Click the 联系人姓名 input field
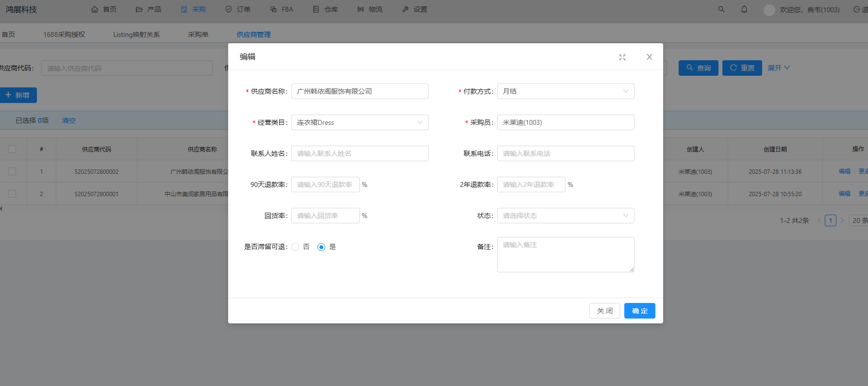The image size is (868, 386). [360, 153]
